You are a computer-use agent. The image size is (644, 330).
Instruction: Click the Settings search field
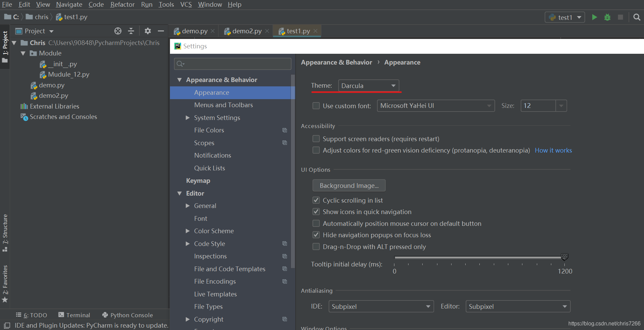tap(232, 64)
